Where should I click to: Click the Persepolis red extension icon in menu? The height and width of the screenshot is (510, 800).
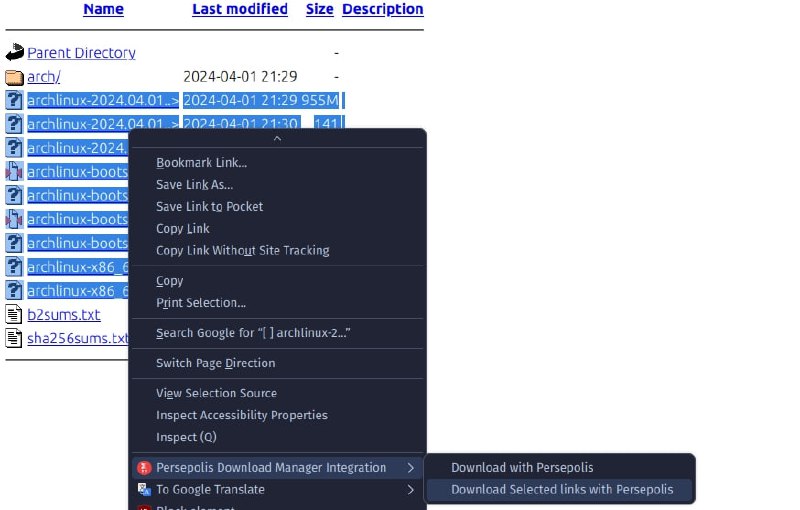click(144, 468)
